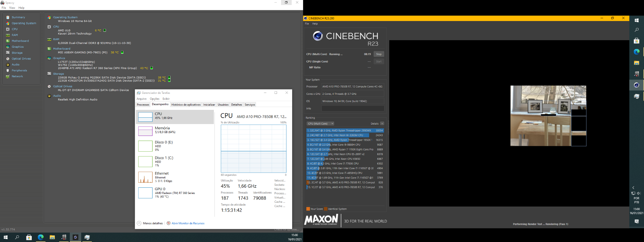The height and width of the screenshot is (242, 644).
Task: Select Audio in the Speccy sidebar
Action: click(x=15, y=65)
